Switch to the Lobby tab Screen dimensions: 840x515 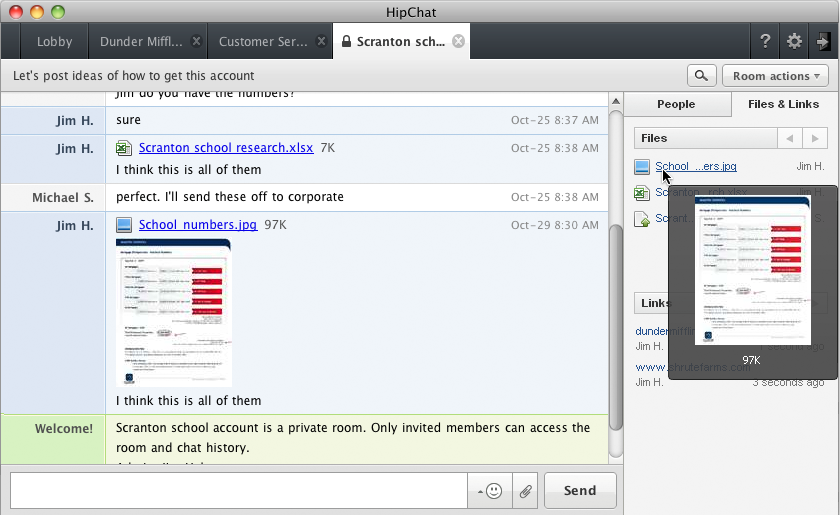tap(54, 41)
